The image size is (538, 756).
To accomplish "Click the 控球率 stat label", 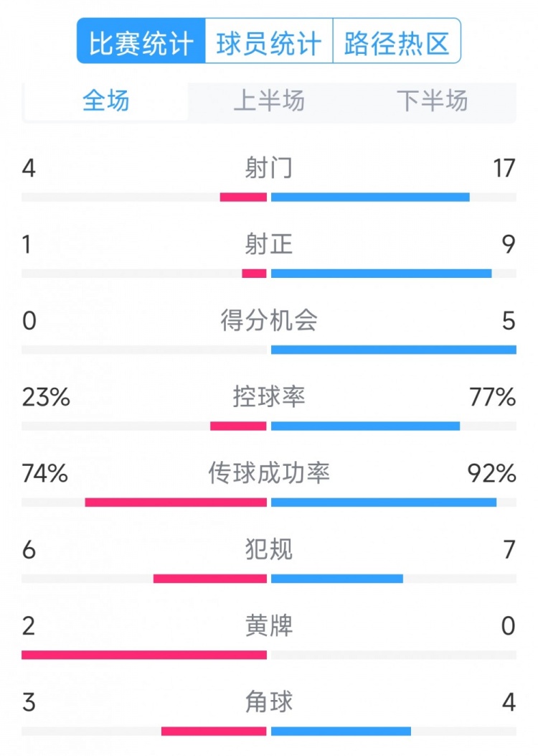I will [x=269, y=398].
